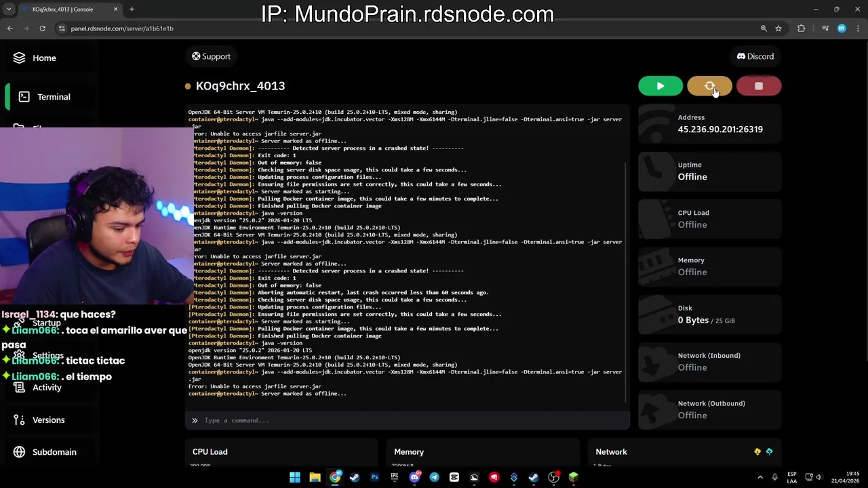This screenshot has height=488, width=868.
Task: Bookmark this page with star icon
Action: pyautogui.click(x=778, y=28)
